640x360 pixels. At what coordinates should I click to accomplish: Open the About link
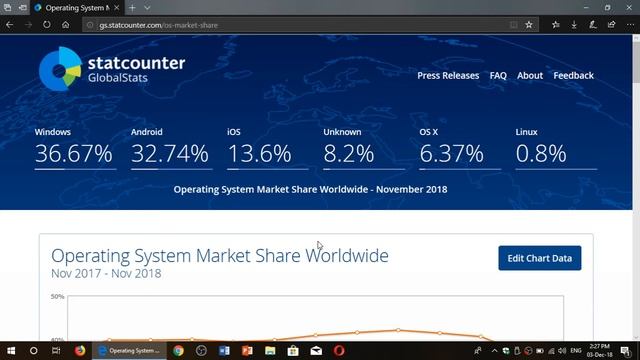point(530,76)
